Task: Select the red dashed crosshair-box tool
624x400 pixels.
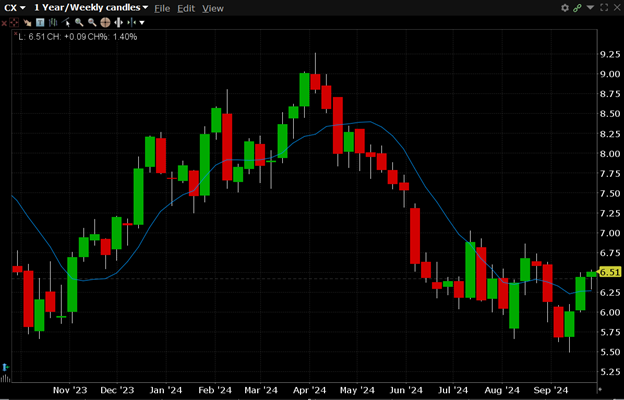Action: pos(14,23)
